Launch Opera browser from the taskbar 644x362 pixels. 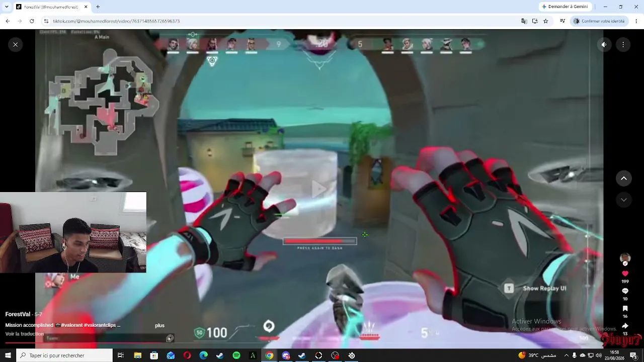(x=187, y=355)
